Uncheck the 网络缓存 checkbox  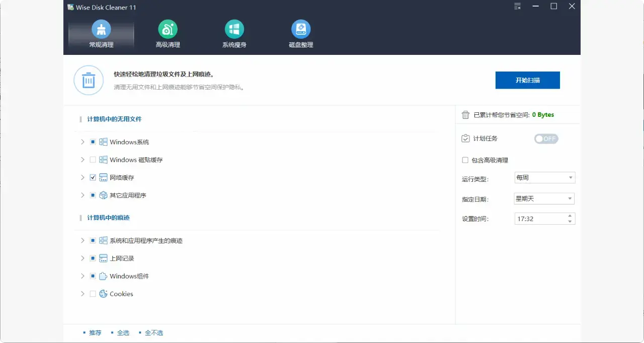click(93, 177)
